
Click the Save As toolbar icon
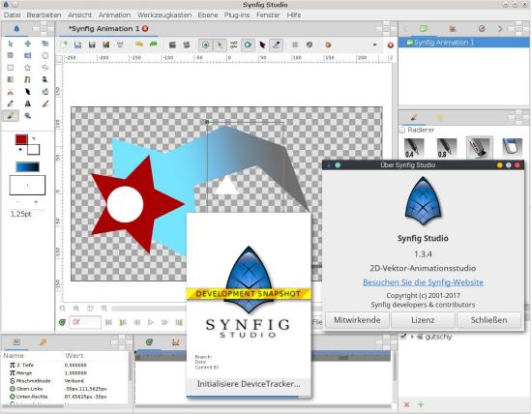coord(105,44)
